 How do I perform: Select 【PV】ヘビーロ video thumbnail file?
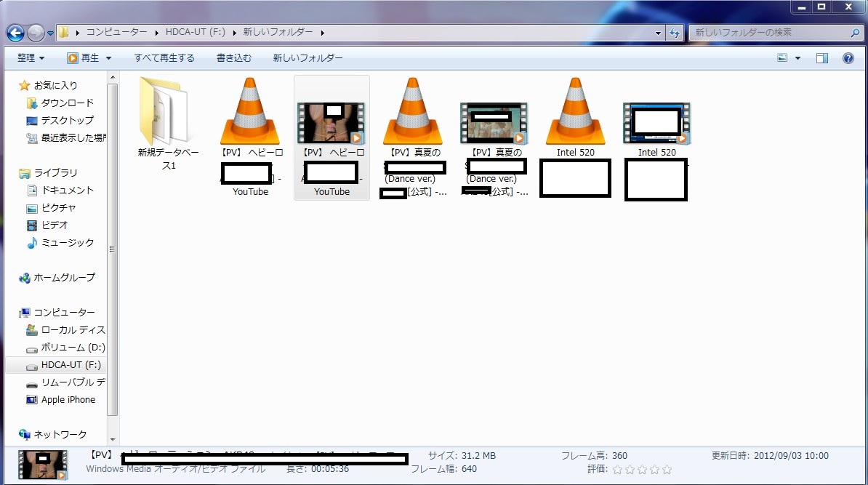(x=331, y=137)
